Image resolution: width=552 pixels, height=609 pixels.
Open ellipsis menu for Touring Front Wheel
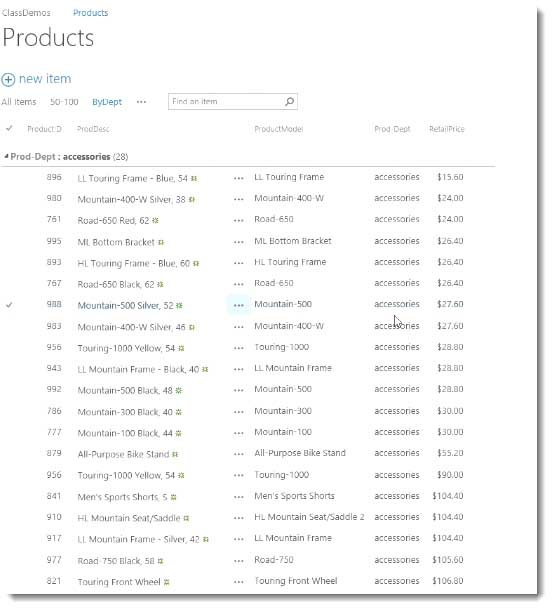click(x=239, y=582)
